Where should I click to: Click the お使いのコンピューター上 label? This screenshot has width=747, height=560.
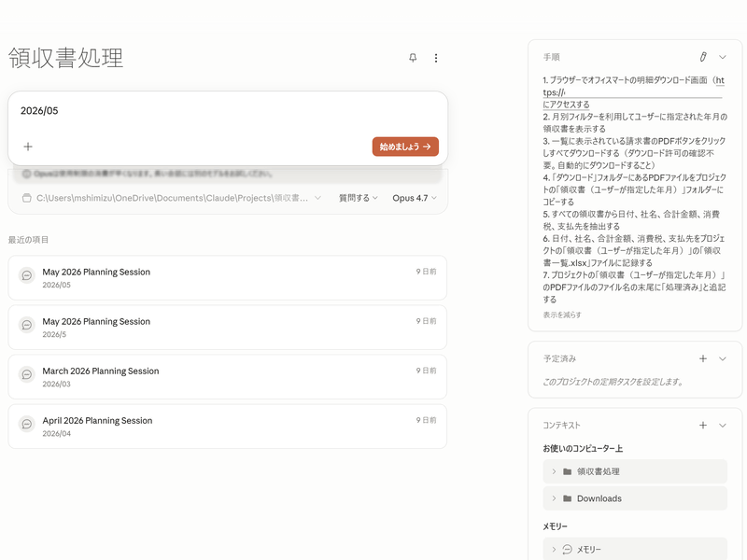583,449
